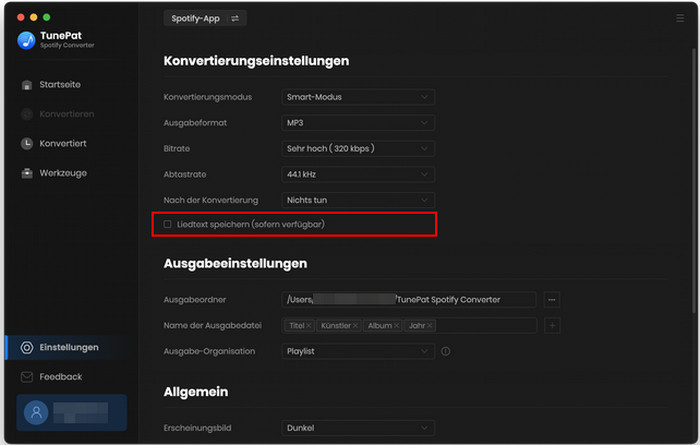Click the Ausgabeeinstellungen heading
This screenshot has width=700, height=445.
pyautogui.click(x=235, y=263)
